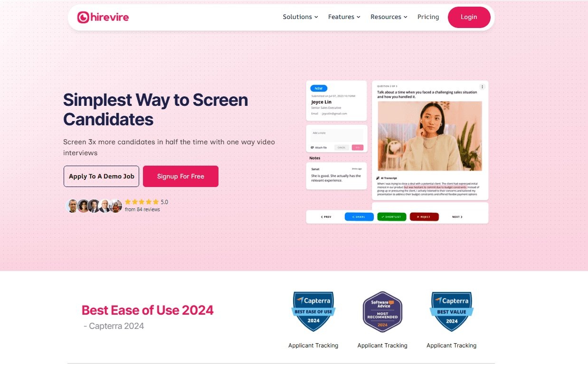The image size is (588, 384).
Task: Open the Pricing page
Action: tap(428, 17)
